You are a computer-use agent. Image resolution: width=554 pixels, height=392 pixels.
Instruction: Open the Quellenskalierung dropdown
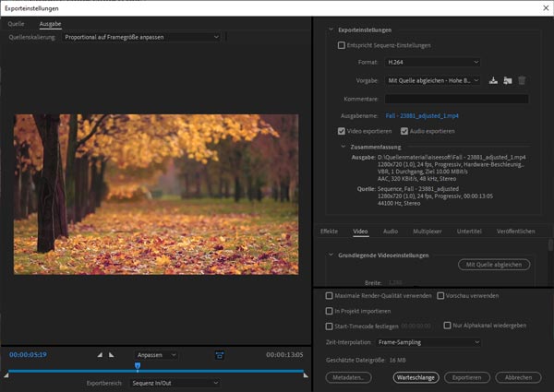click(141, 37)
